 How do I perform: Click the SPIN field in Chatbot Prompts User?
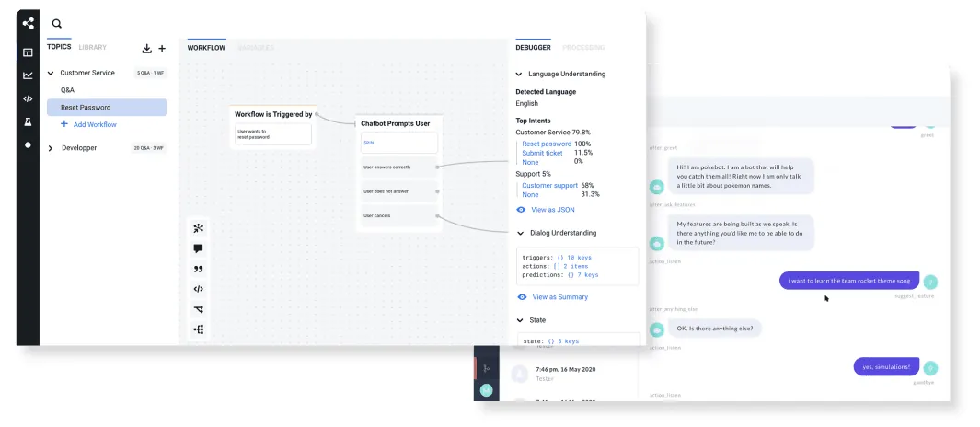[x=399, y=143]
